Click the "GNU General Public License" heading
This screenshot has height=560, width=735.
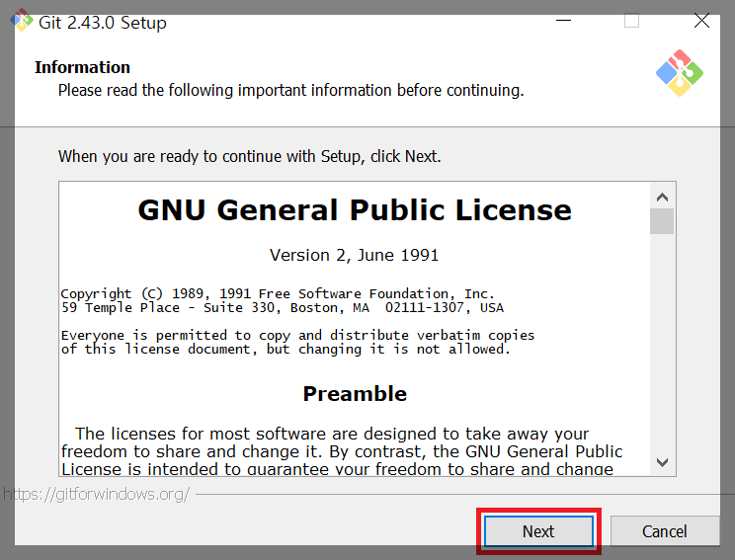coord(355,209)
